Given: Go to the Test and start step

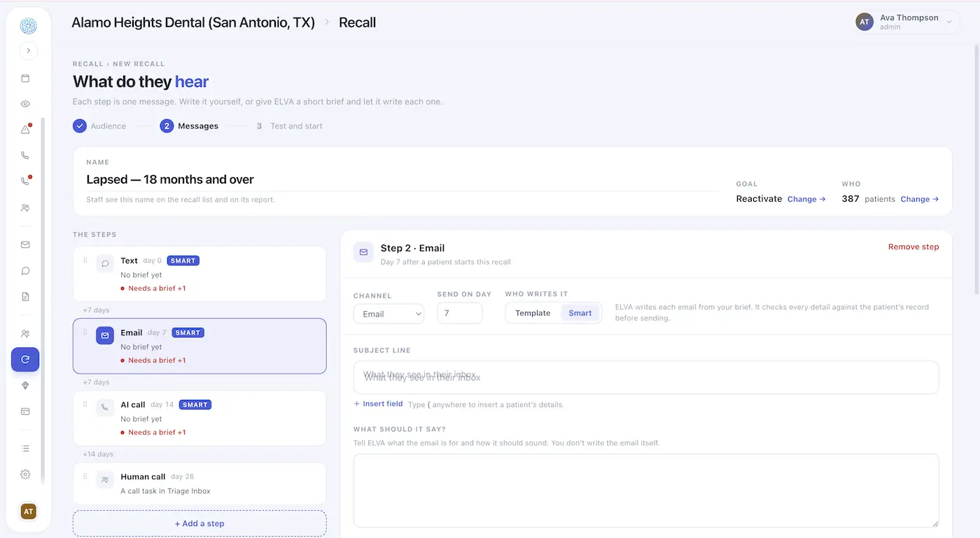Looking at the screenshot, I should (x=289, y=126).
